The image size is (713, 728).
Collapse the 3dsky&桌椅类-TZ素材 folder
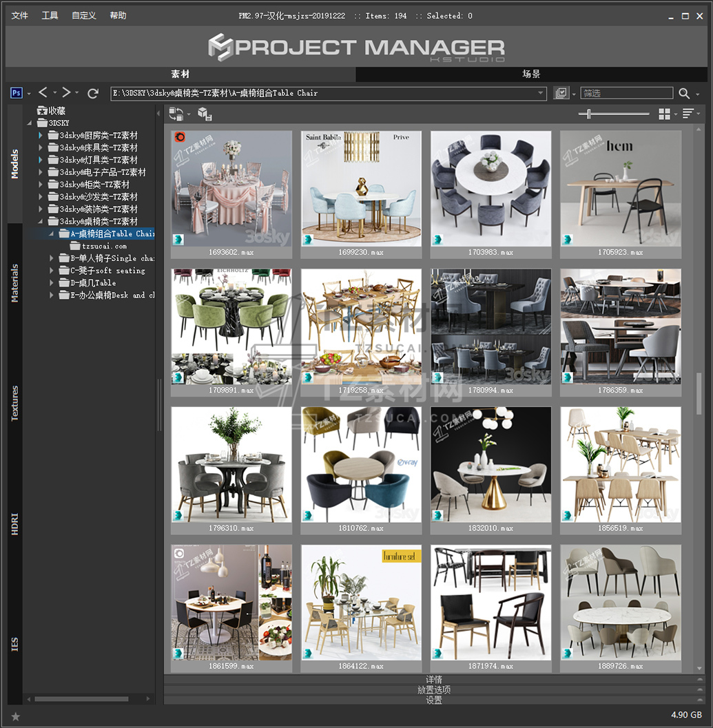point(41,222)
